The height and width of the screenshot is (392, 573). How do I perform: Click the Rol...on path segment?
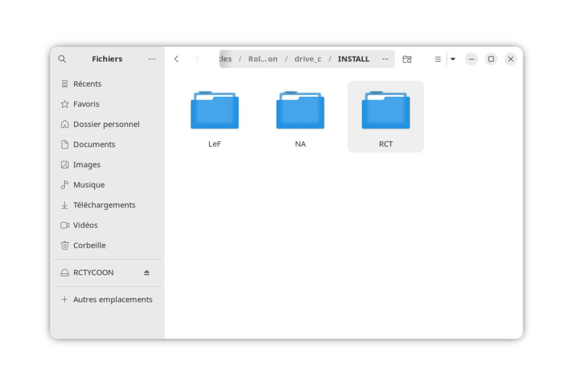coord(262,59)
